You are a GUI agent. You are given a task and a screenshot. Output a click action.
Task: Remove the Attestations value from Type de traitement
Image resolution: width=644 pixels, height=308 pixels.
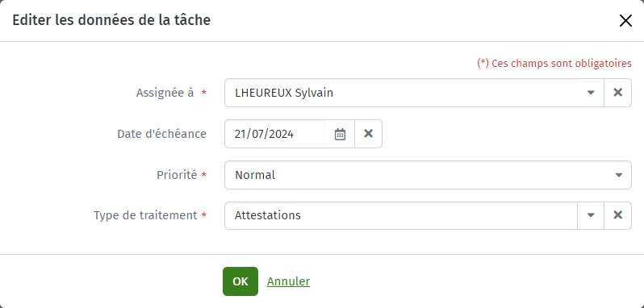617,215
